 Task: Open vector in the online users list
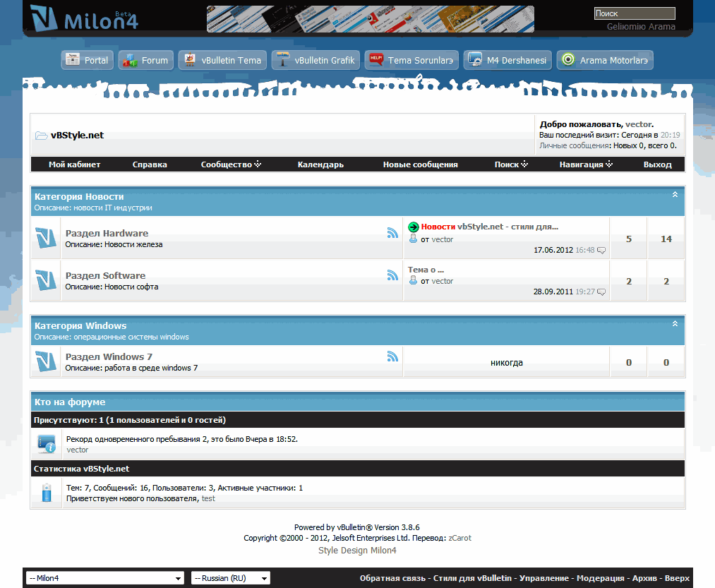(77, 450)
